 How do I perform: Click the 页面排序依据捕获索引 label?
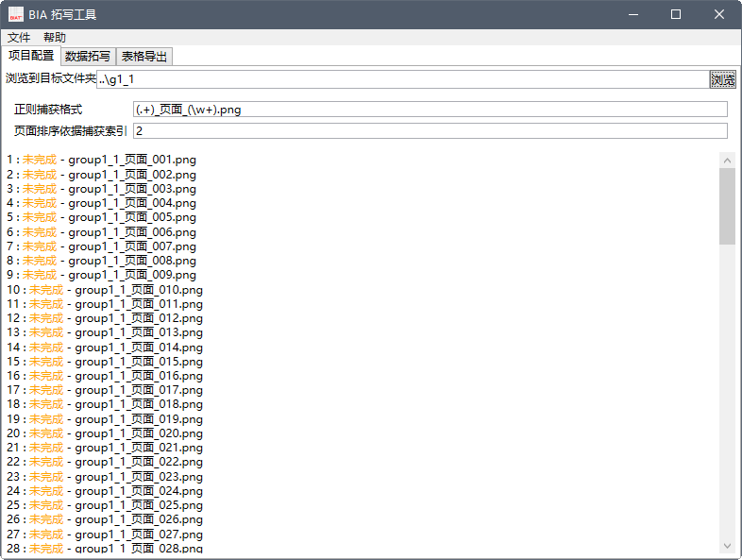(x=71, y=130)
